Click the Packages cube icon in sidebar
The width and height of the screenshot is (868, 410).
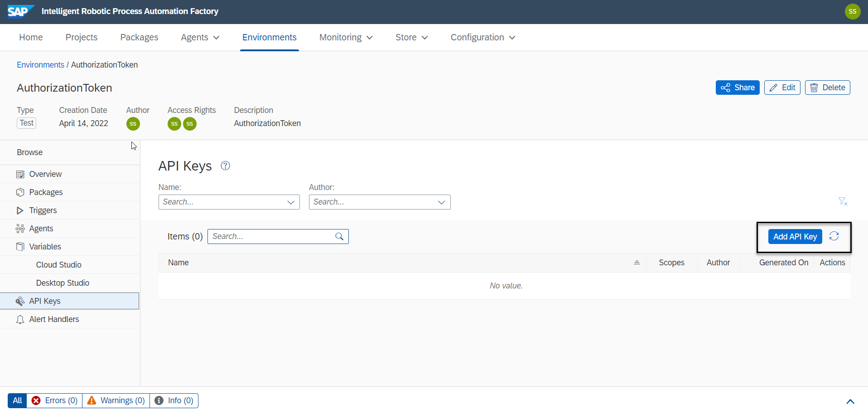[x=20, y=192]
